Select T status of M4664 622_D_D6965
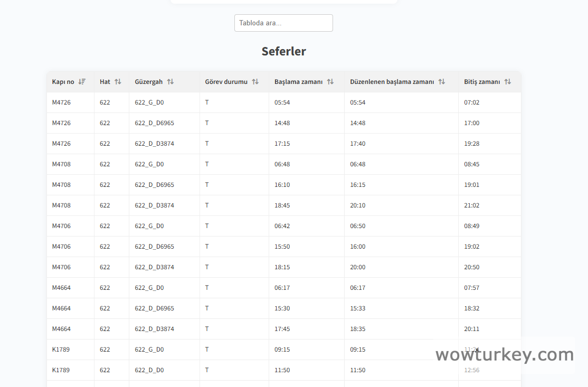The height and width of the screenshot is (387, 588). (x=207, y=308)
